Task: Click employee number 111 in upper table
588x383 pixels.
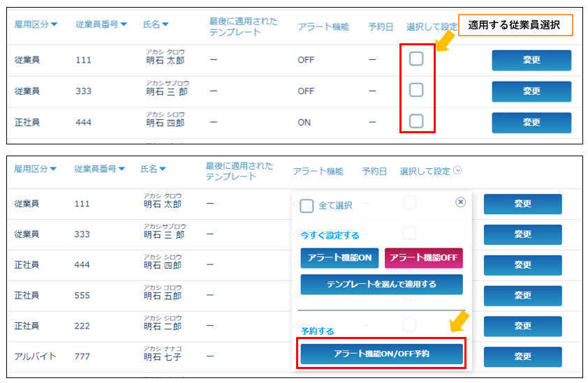Action: [x=83, y=60]
